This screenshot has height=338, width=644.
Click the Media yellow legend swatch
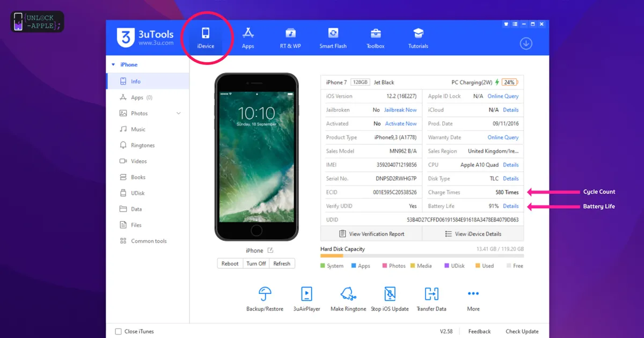pyautogui.click(x=413, y=266)
